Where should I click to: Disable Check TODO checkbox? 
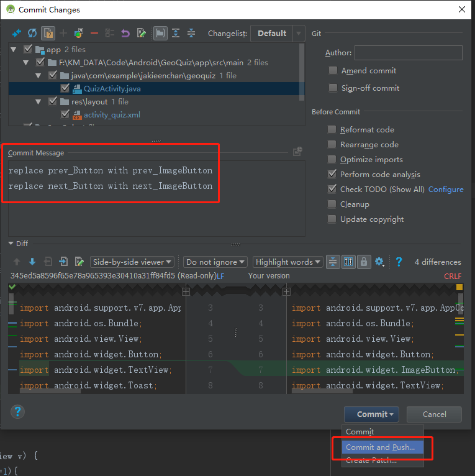click(x=332, y=189)
